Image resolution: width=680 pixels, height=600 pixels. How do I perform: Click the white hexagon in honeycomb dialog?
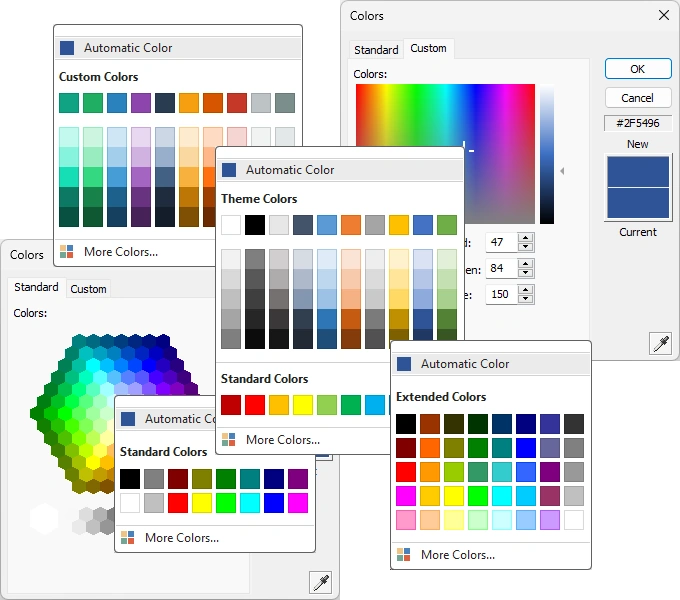point(44,518)
